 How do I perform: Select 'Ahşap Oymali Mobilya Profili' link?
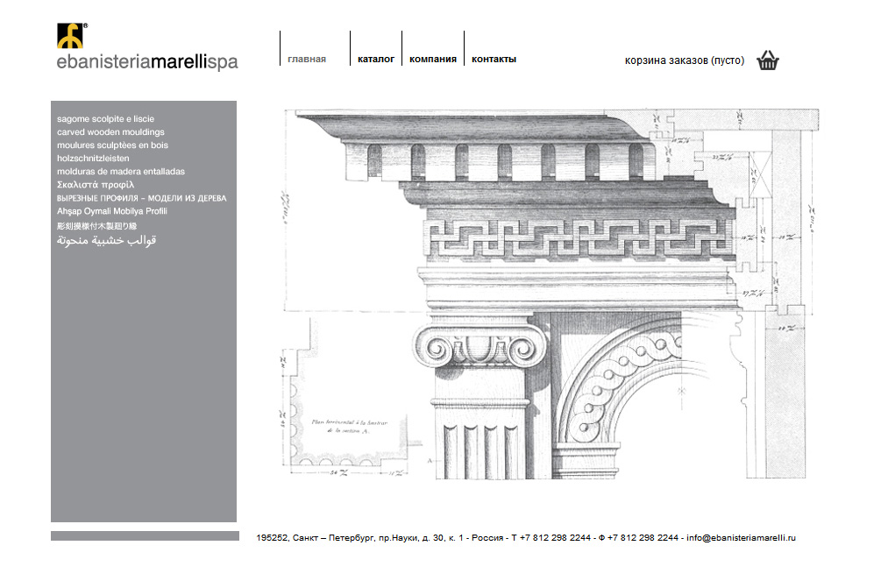112,211
